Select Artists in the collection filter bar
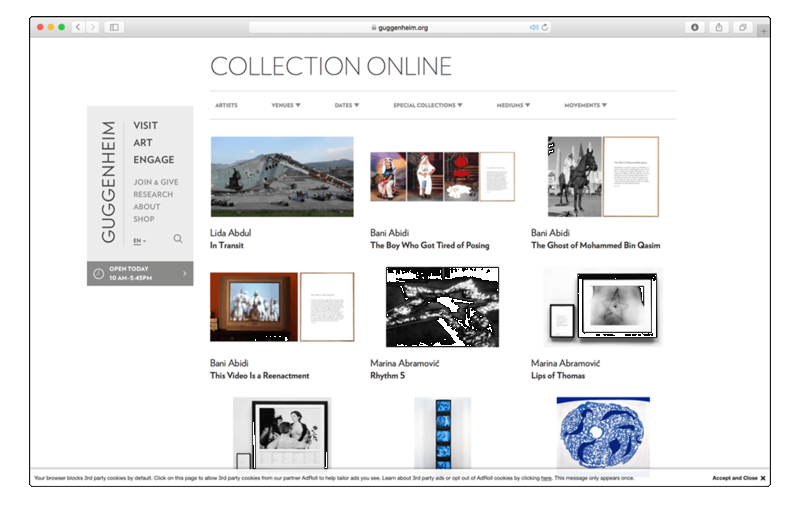The height and width of the screenshot is (529, 800). coord(226,105)
